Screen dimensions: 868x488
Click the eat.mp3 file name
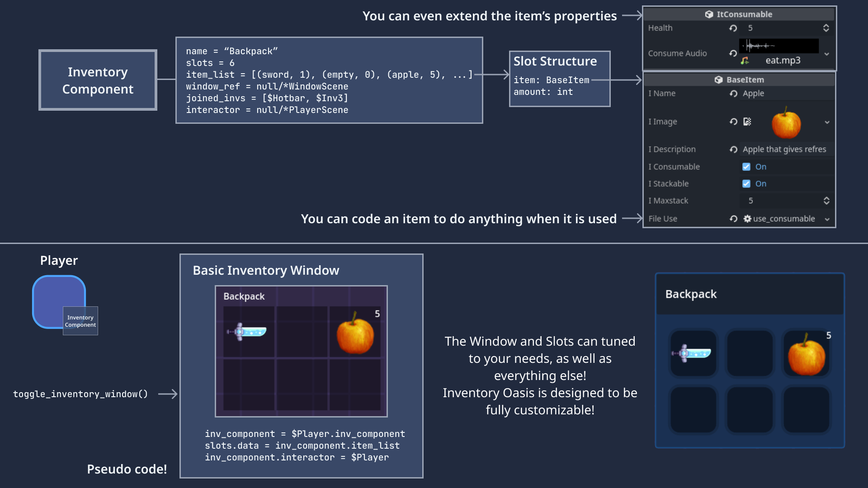pos(783,61)
